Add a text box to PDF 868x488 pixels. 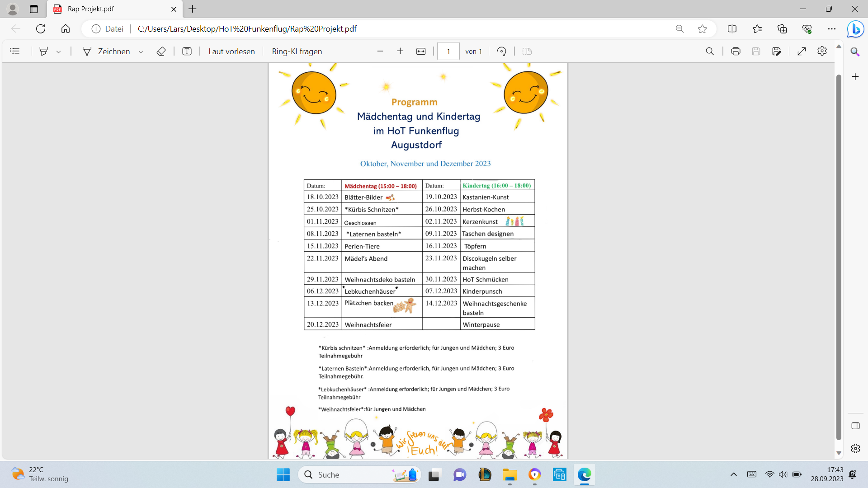coord(187,52)
